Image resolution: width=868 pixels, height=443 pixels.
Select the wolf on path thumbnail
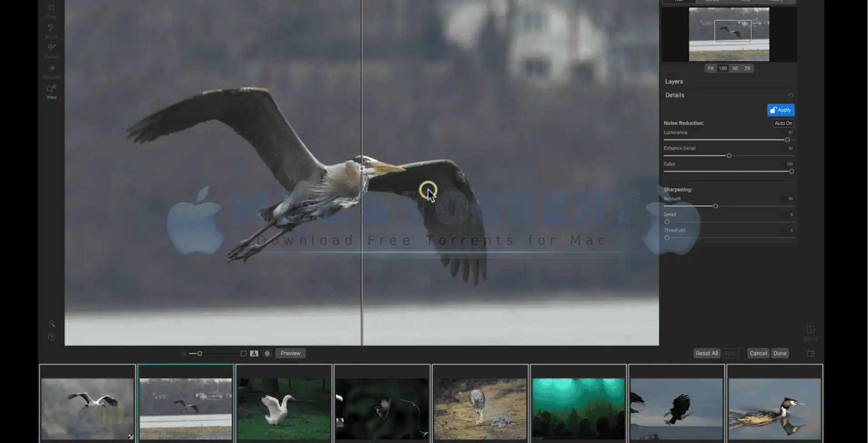pos(480,409)
